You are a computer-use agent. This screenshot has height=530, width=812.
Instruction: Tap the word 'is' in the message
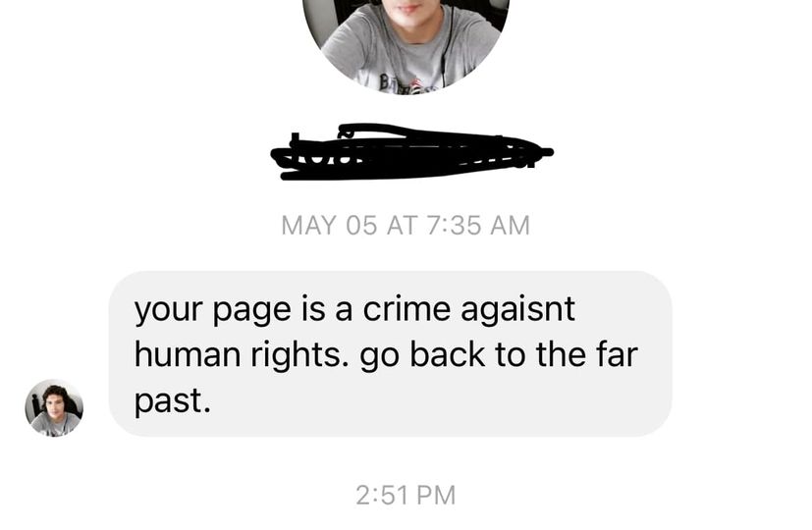tap(312, 309)
